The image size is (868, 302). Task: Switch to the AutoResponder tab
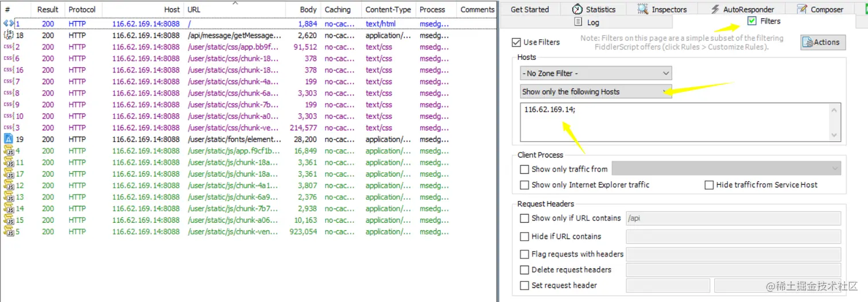pyautogui.click(x=743, y=9)
